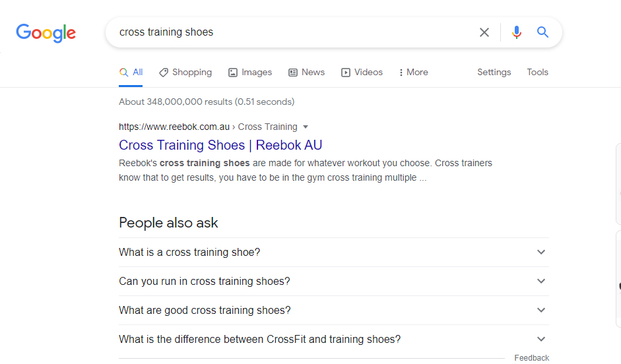
Task: Expand 'What is a cross training shoe?'
Action: click(x=334, y=253)
